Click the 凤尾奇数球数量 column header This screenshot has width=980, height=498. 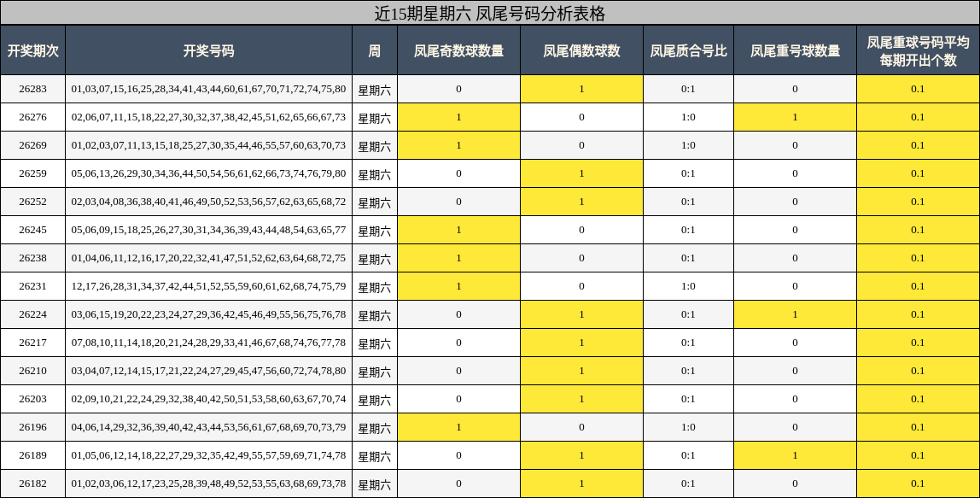click(458, 50)
